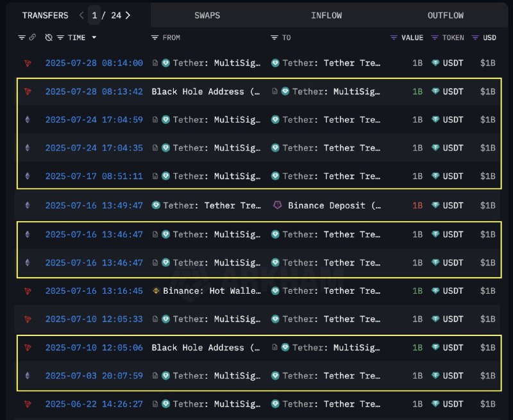
Task: Click USDT token in 08:14:00 row
Action: [447, 63]
